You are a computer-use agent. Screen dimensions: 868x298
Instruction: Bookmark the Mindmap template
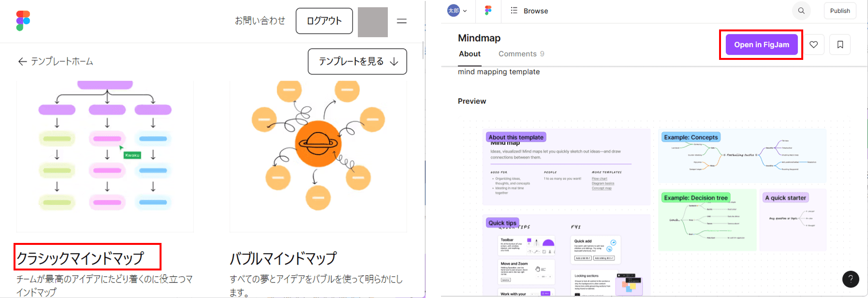coord(840,44)
